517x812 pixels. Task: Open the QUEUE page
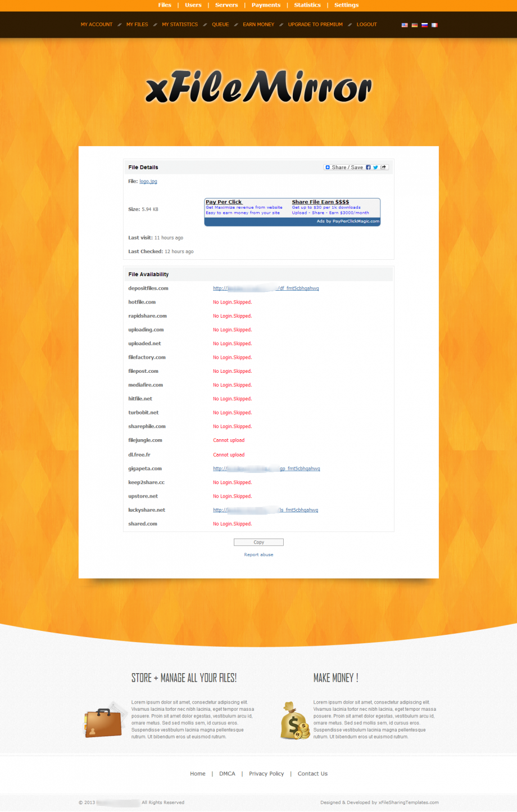pos(220,25)
